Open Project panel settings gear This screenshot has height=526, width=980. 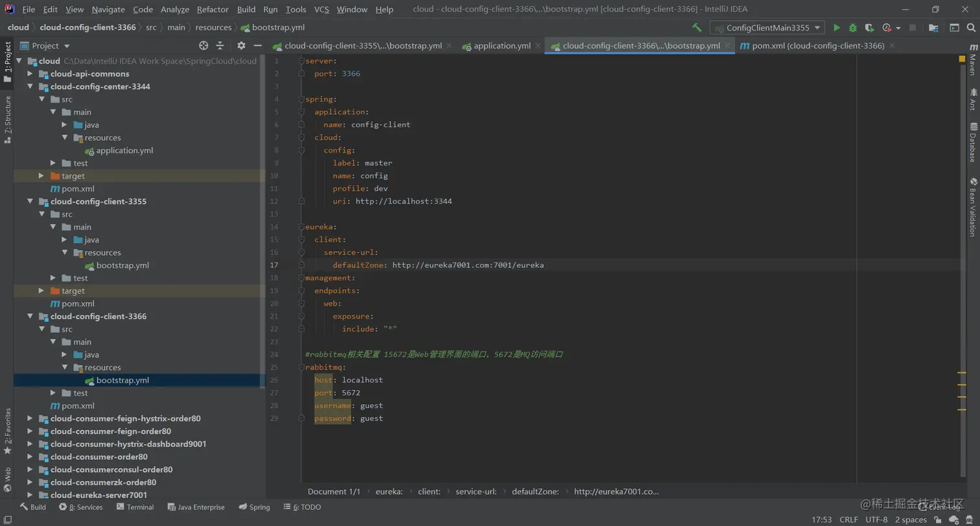(241, 45)
